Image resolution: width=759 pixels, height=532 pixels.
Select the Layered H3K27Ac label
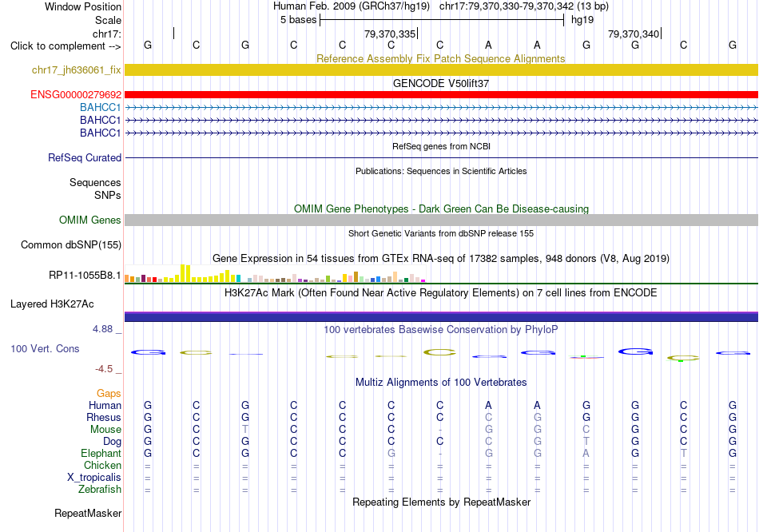[52, 304]
